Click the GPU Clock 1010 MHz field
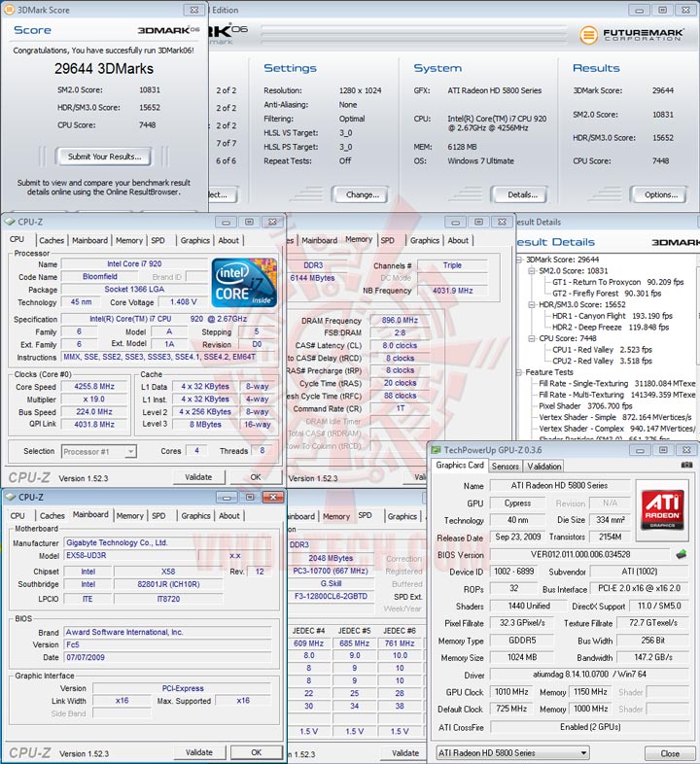This screenshot has height=764, width=700. 511,692
